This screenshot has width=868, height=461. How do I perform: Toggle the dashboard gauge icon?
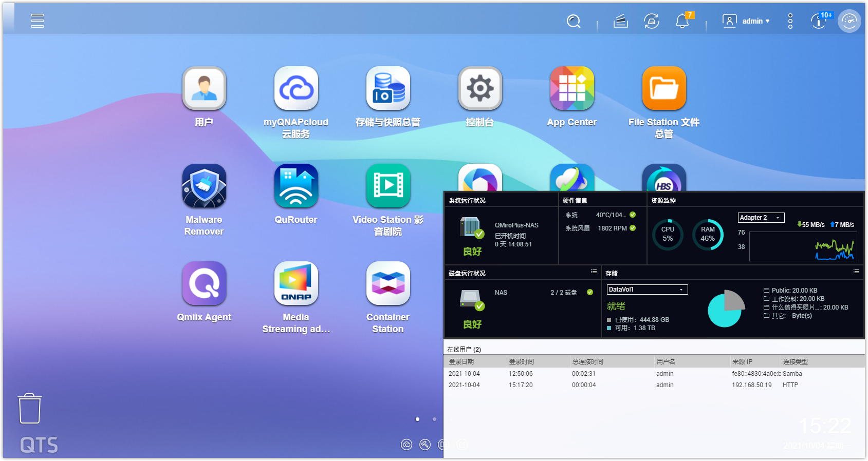point(849,21)
